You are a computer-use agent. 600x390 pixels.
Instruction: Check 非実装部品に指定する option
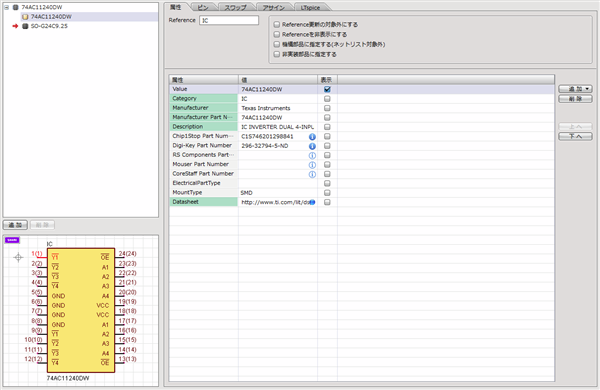tap(277, 54)
